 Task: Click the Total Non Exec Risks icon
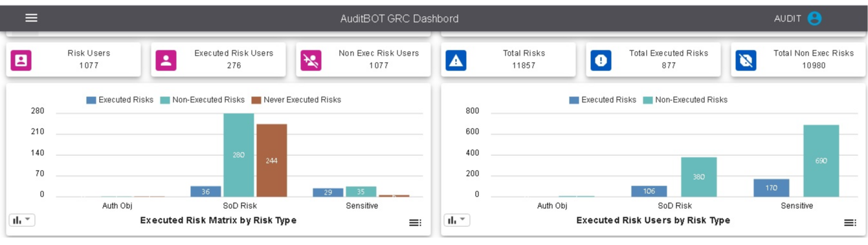(x=746, y=60)
